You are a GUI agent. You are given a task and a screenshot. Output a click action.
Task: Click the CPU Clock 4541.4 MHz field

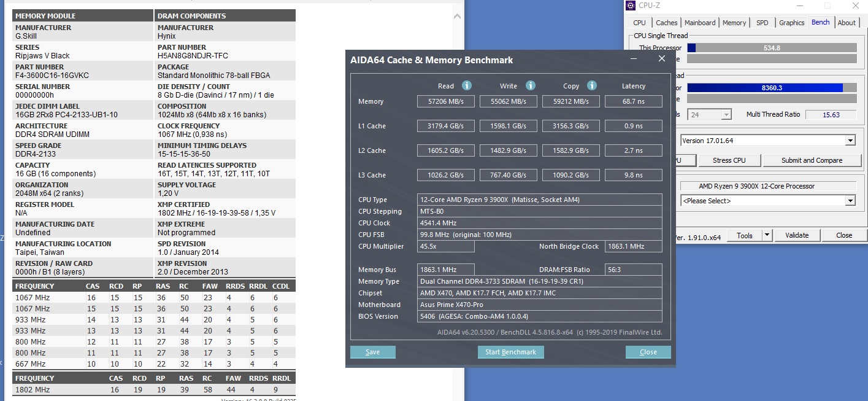(540, 223)
